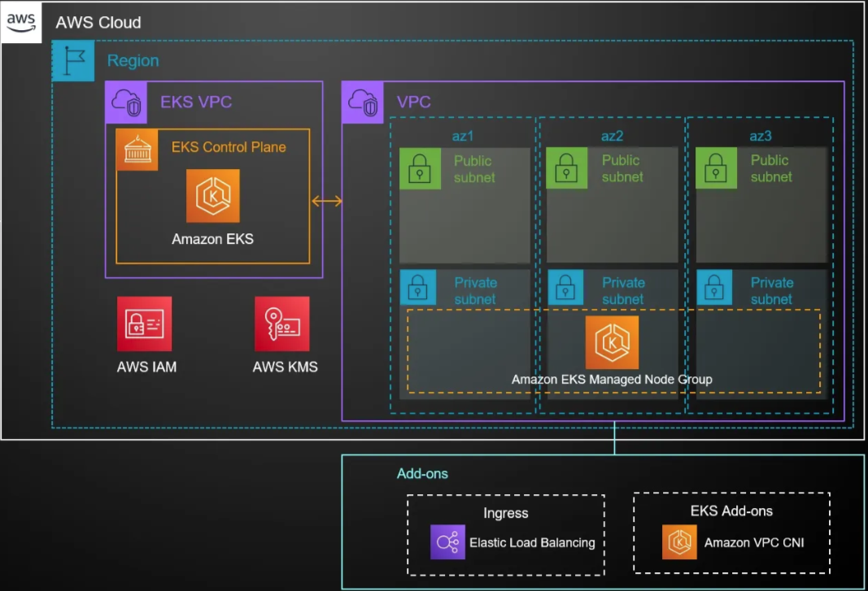Select the Elastic Load Balancing icon
This screenshot has height=591, width=868.
click(x=447, y=542)
